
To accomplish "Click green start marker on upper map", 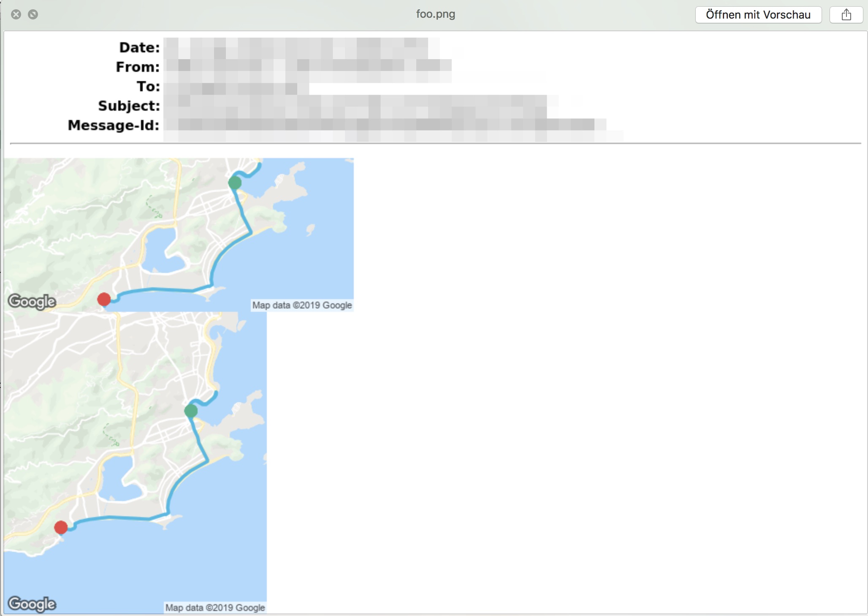I will [235, 183].
